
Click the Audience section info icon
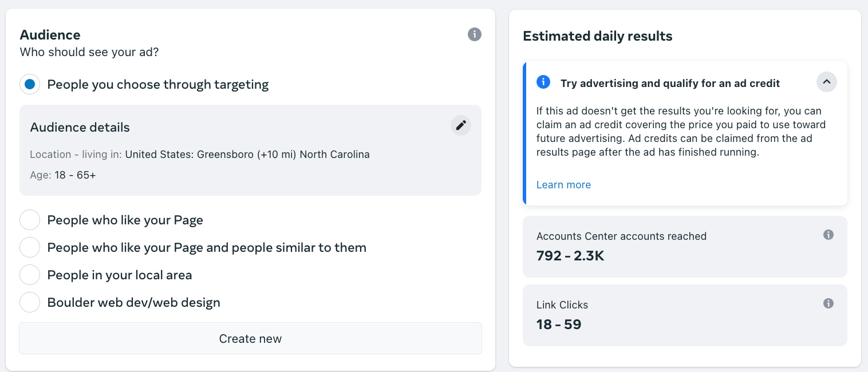[x=474, y=34]
